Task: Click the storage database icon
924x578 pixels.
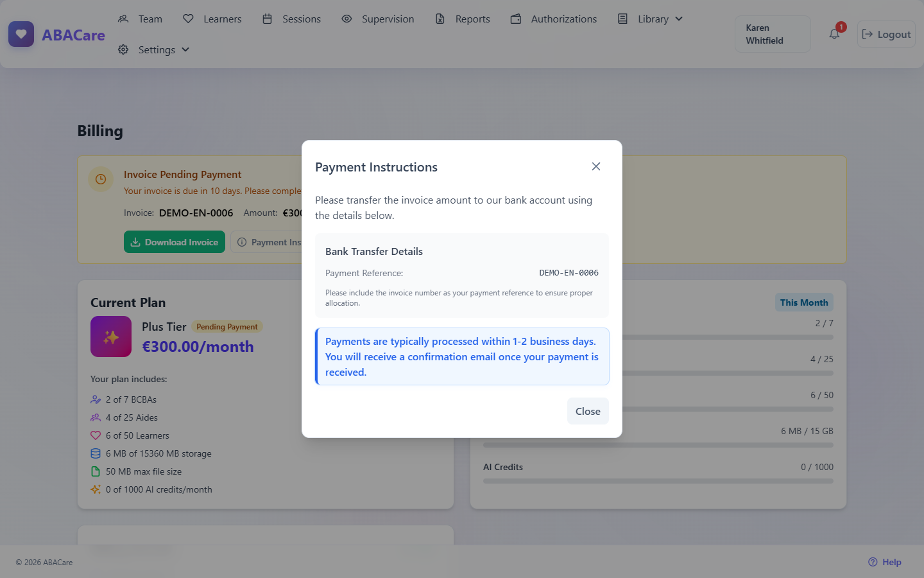Action: 96,453
